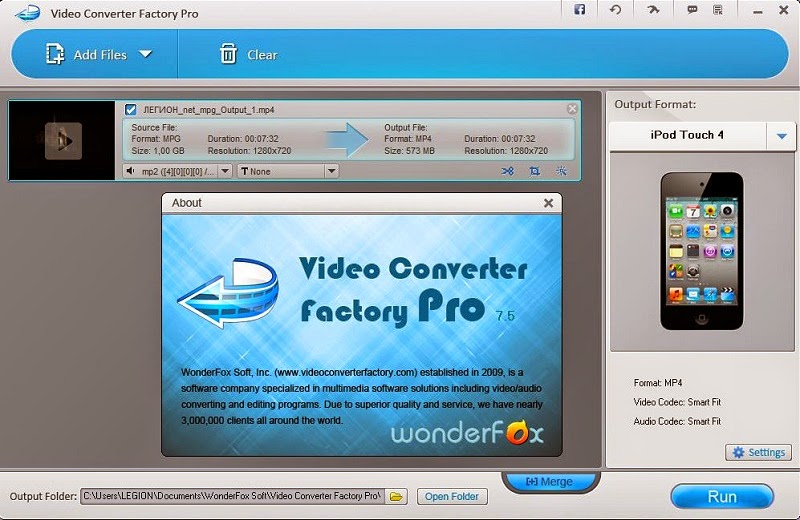
Task: Click the WonderFox logo in About dialog
Action: [x=467, y=433]
